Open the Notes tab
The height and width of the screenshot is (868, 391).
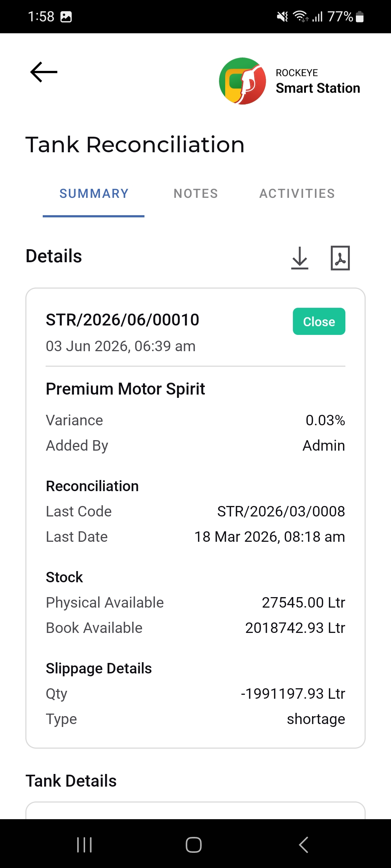pos(196,193)
